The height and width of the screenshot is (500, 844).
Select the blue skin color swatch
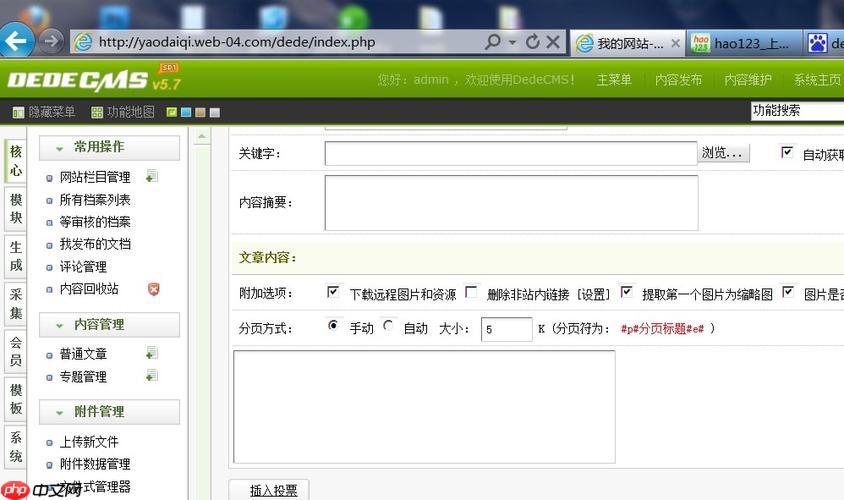[186, 112]
